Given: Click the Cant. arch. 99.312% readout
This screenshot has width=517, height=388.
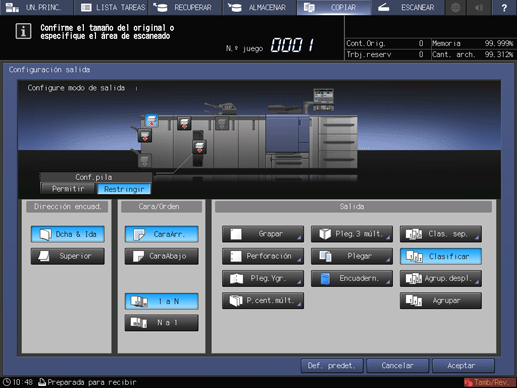Looking at the screenshot, I should pos(472,54).
